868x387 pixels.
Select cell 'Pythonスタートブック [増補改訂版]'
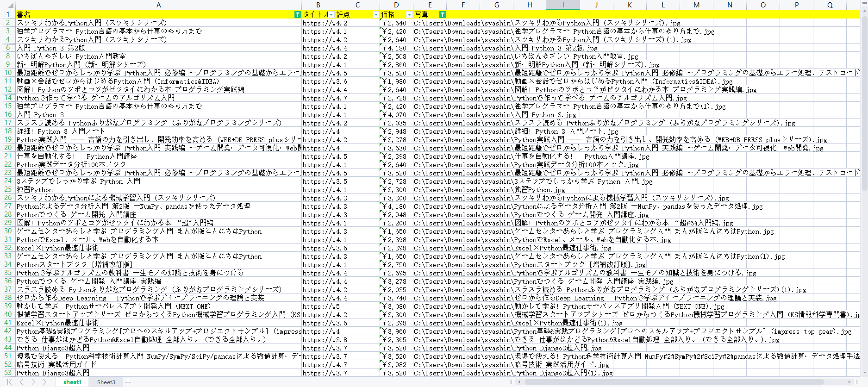[x=159, y=264]
